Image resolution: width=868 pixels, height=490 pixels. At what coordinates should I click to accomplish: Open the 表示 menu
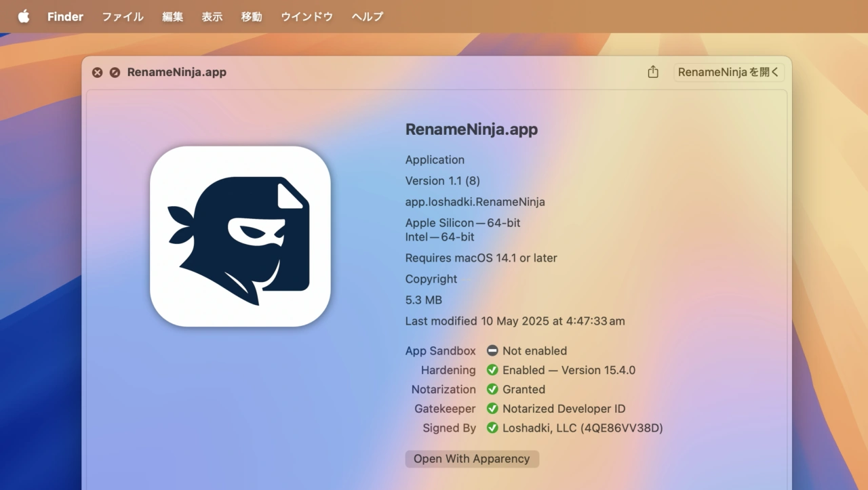point(212,16)
